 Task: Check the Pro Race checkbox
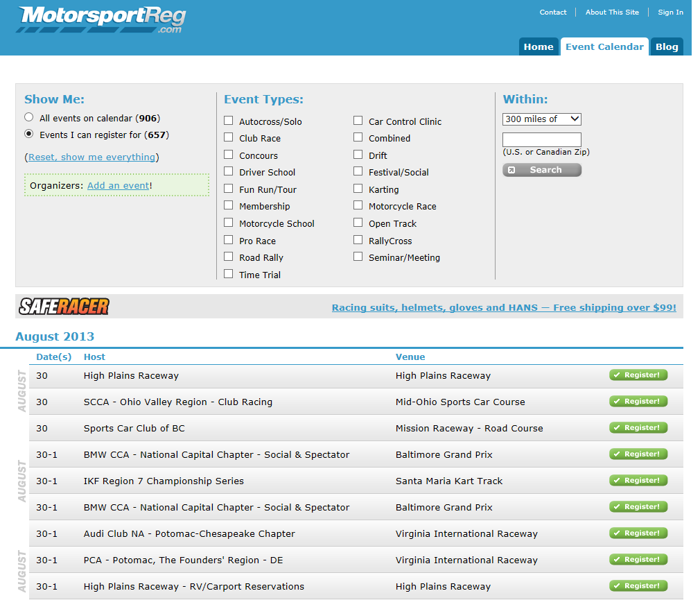[229, 240]
